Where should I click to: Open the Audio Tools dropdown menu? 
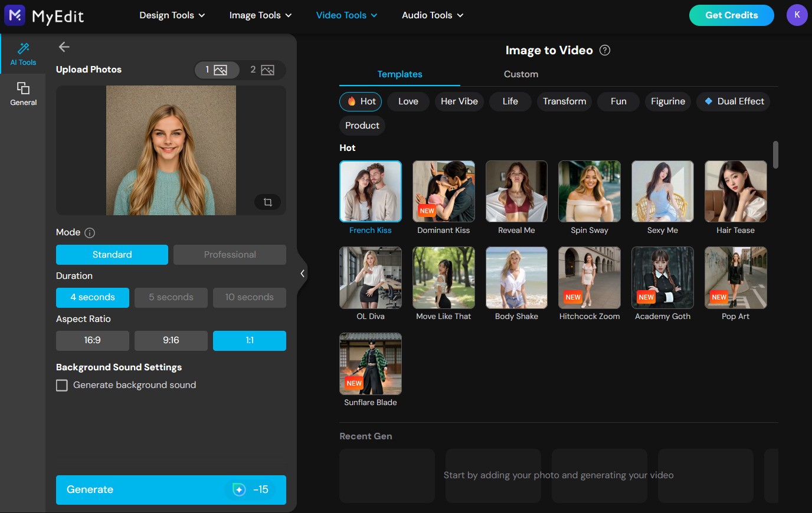433,15
